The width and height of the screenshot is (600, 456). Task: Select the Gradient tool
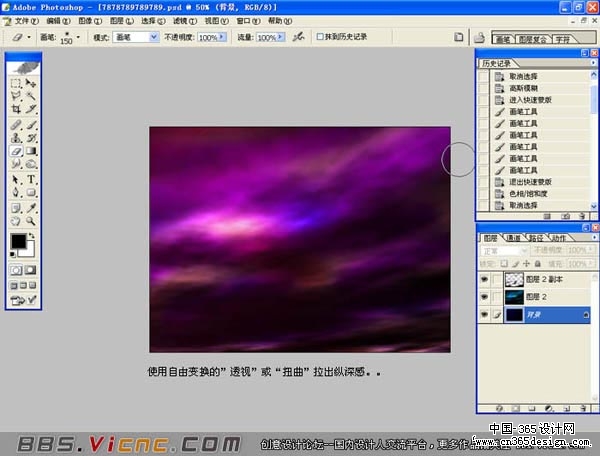[x=31, y=151]
